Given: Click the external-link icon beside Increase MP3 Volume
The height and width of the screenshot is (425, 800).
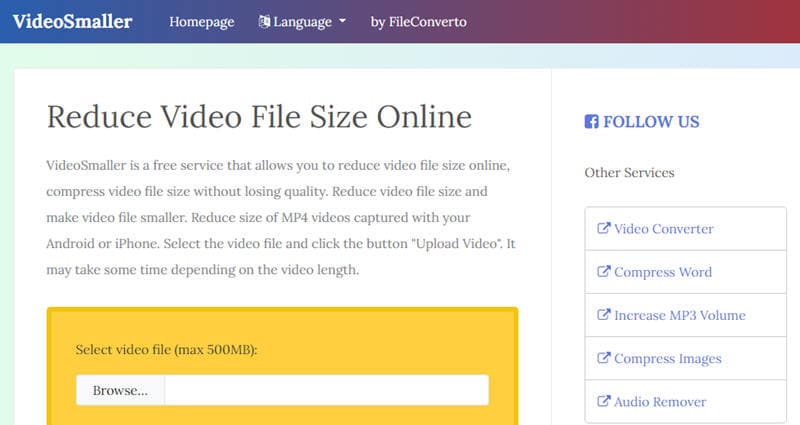Looking at the screenshot, I should coord(604,315).
